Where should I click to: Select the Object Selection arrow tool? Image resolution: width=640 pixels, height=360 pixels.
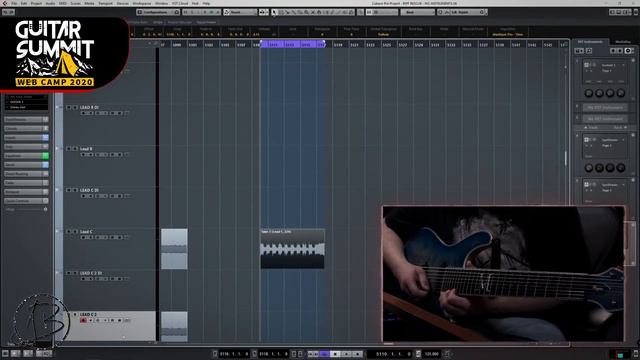[274, 12]
